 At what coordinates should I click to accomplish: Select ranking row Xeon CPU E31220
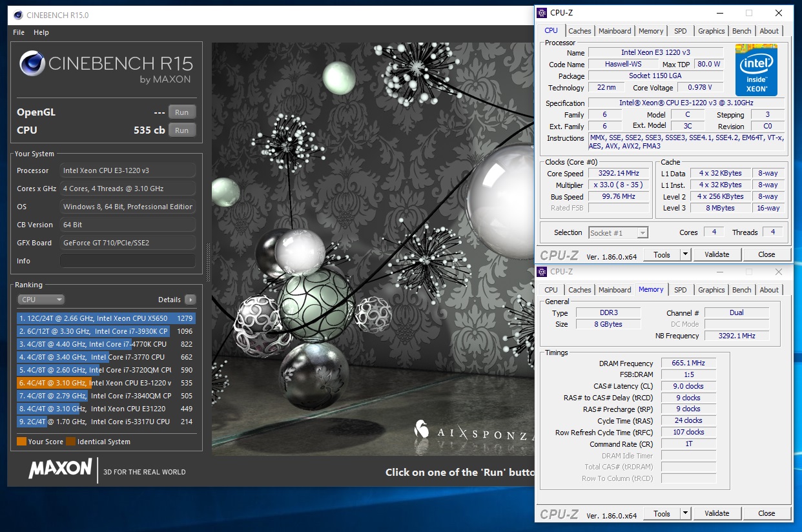click(106, 409)
